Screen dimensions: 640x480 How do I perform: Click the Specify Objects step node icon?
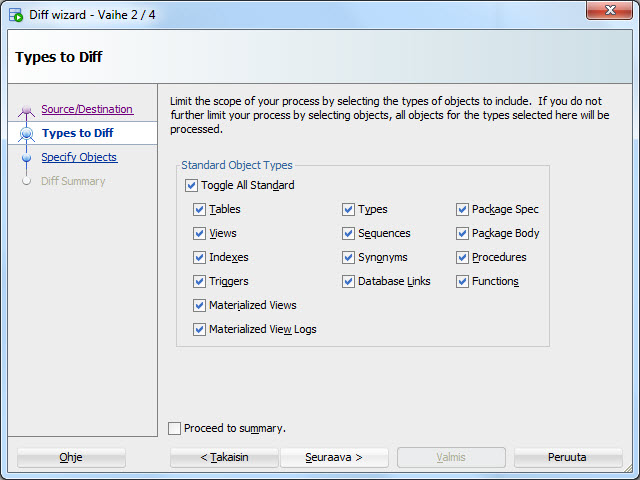click(27, 158)
